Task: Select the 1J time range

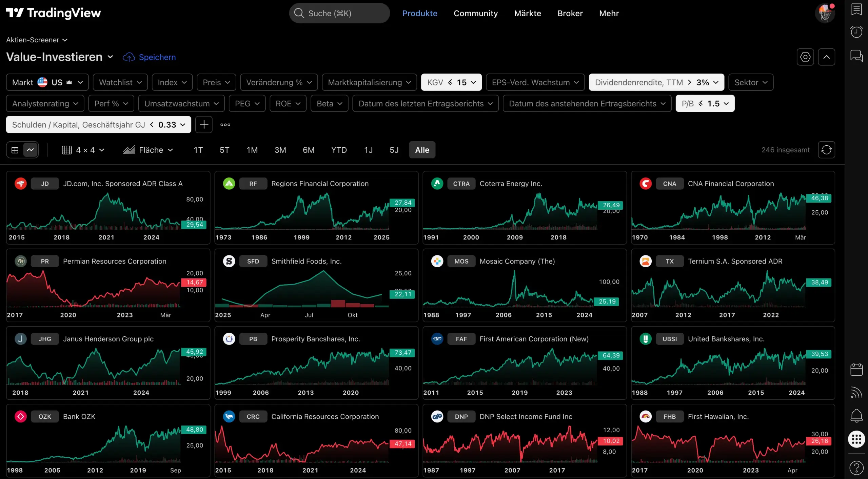Action: [x=368, y=150]
